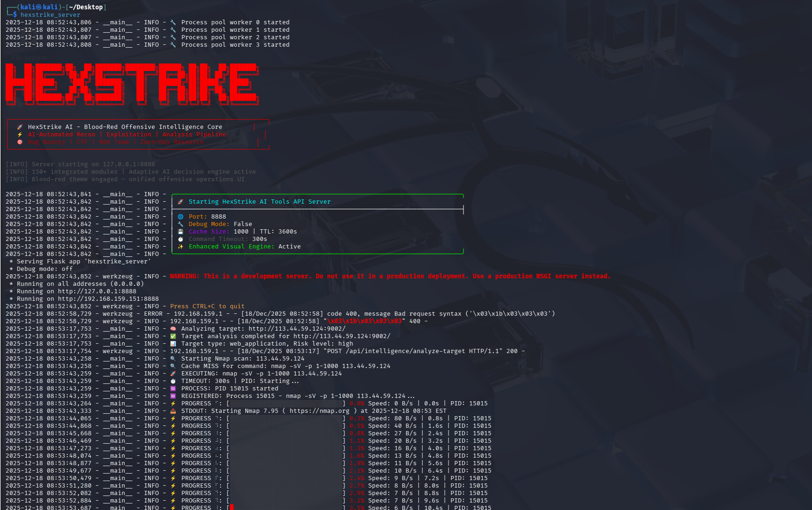The height and width of the screenshot is (510, 812).
Task: Click the rocket icon beside Starting HexStrike AI Tools
Action: click(x=180, y=202)
